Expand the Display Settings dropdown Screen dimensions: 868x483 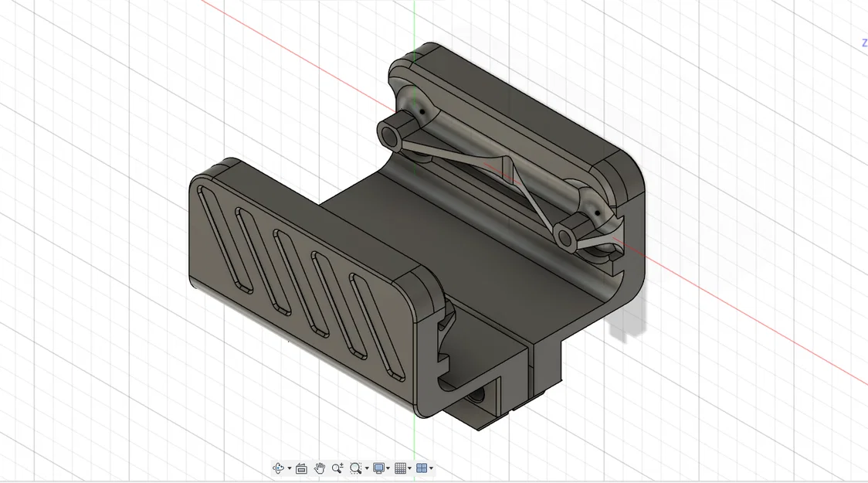[388, 468]
